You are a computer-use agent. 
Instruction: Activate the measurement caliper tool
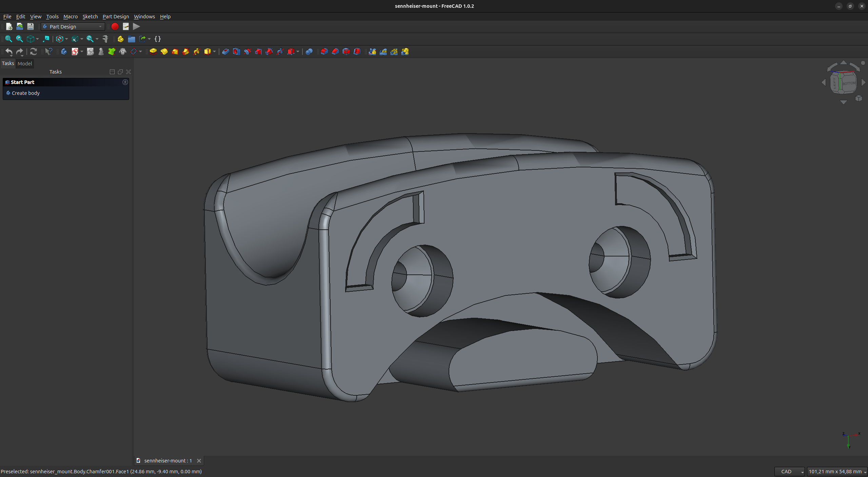(105, 39)
